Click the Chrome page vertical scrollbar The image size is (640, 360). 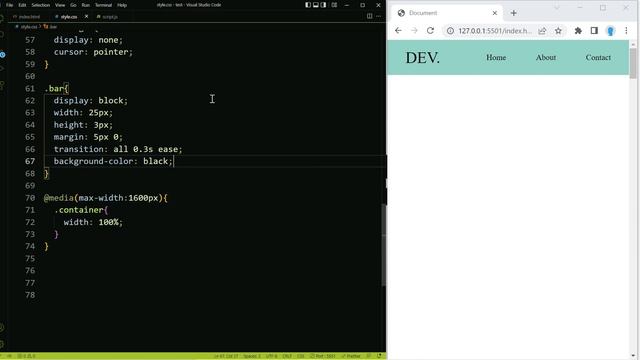coord(633,63)
